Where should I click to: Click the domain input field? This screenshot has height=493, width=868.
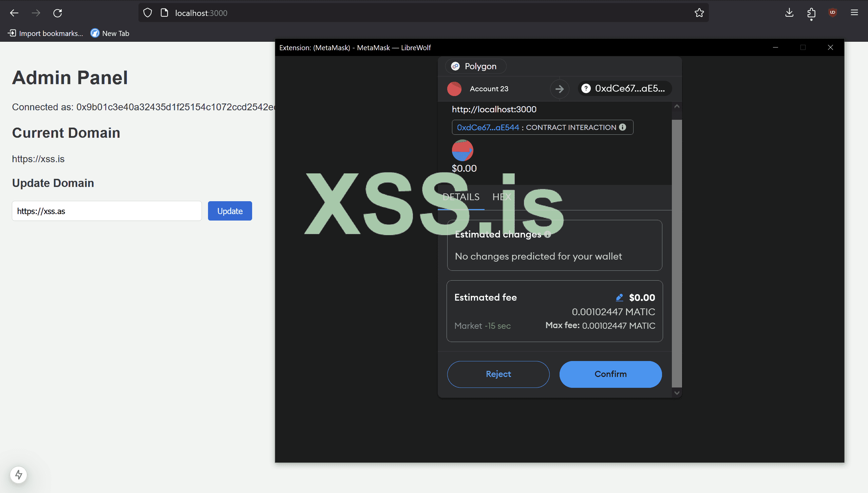(x=107, y=211)
